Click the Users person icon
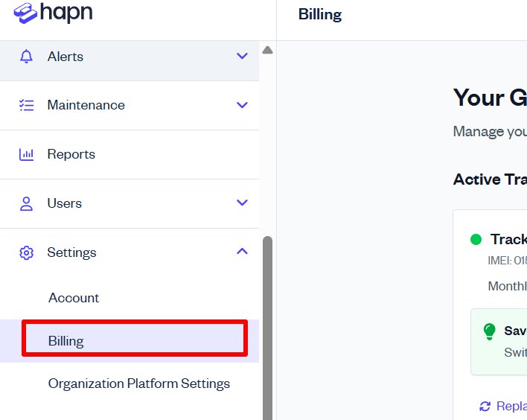Viewport: 527px width, 420px height. pos(27,203)
